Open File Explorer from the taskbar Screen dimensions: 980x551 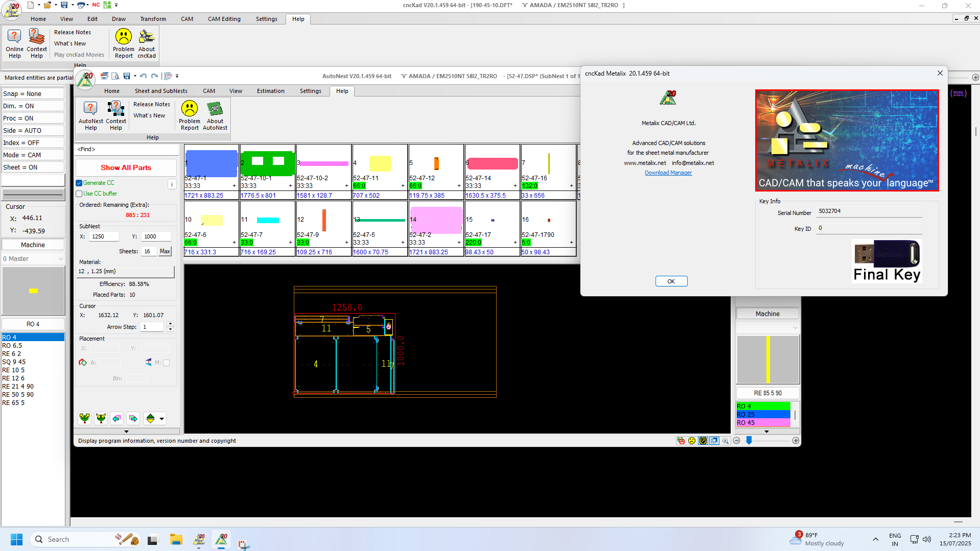pyautogui.click(x=176, y=539)
